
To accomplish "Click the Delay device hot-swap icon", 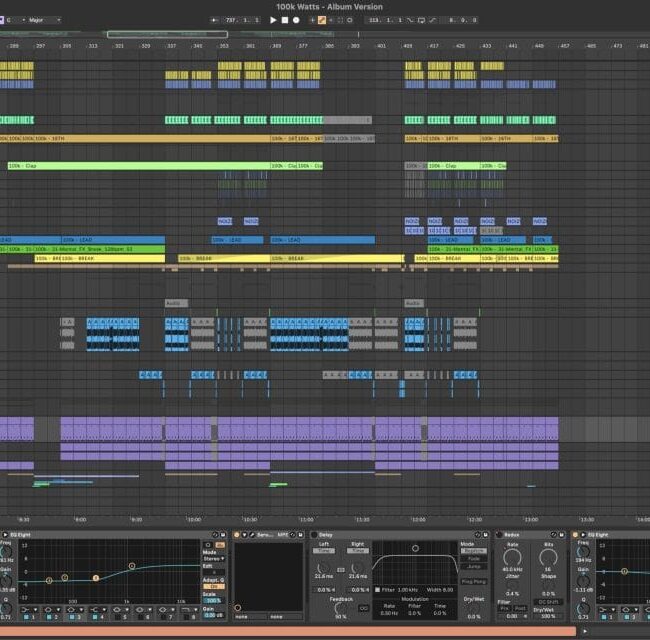I will (x=477, y=535).
